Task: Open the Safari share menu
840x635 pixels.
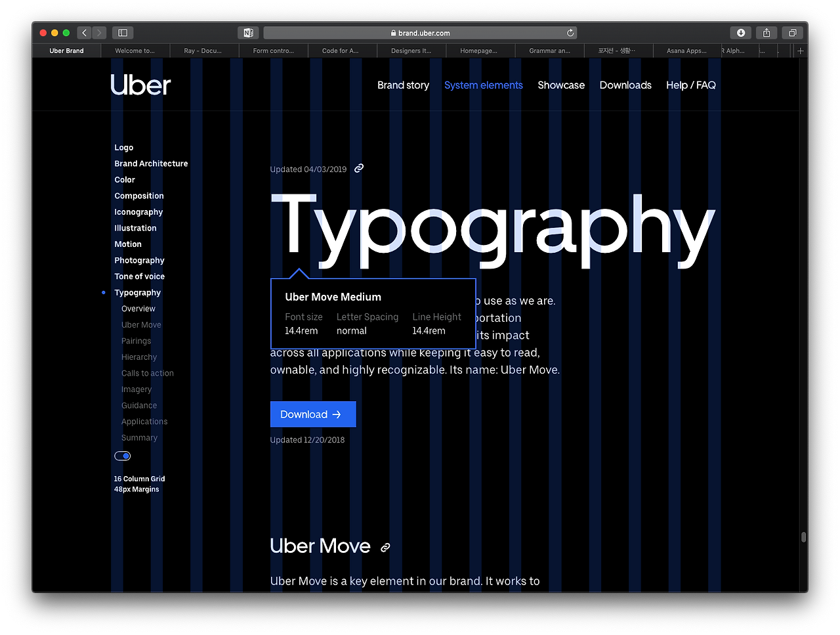Action: tap(766, 33)
